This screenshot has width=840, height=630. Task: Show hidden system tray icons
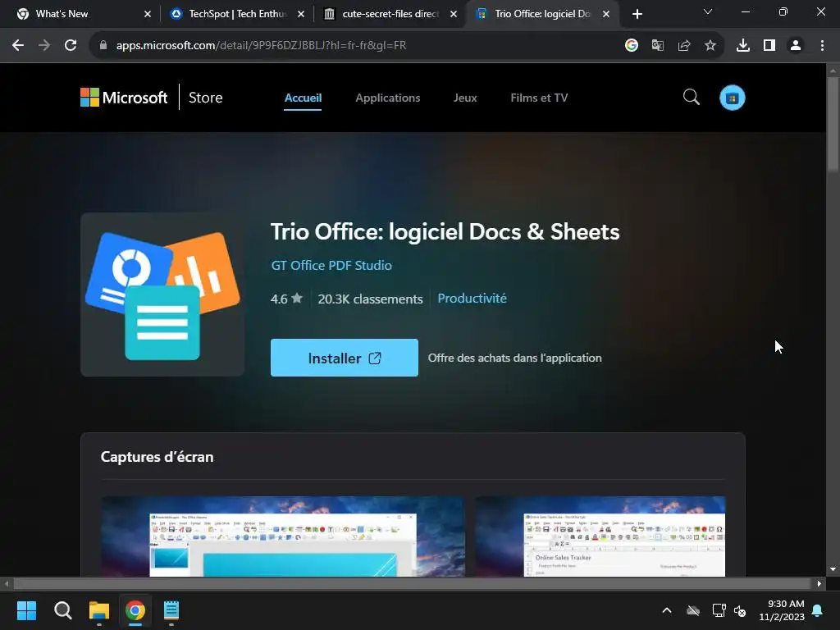tap(667, 610)
